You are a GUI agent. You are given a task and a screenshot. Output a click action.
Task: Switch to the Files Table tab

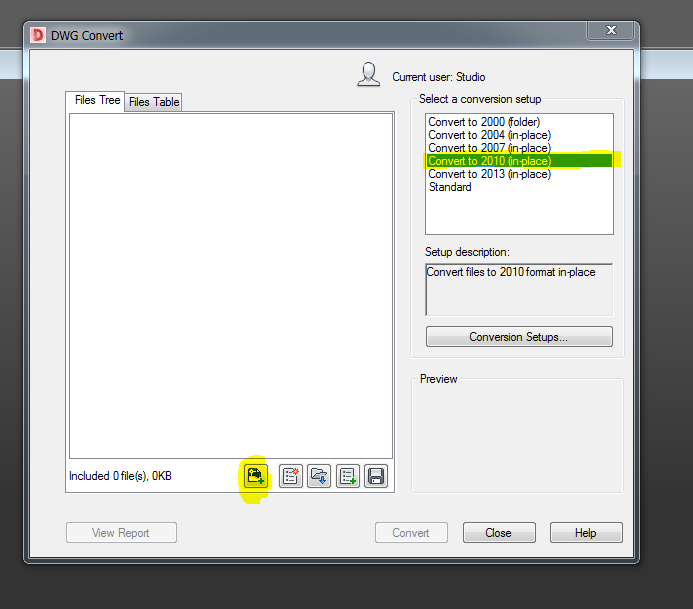[x=154, y=102]
